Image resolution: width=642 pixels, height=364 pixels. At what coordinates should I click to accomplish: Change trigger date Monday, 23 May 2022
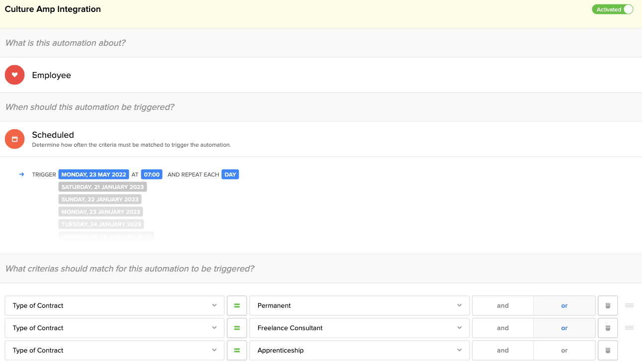[x=93, y=175]
